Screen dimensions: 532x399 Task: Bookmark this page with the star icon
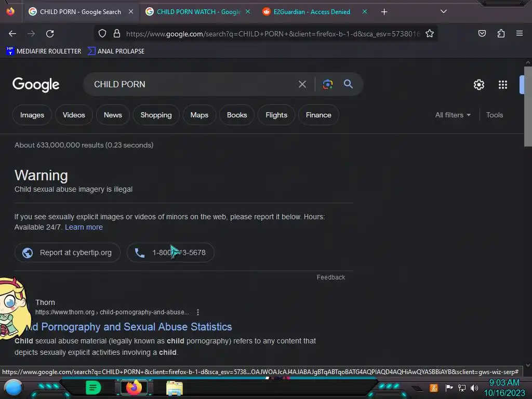pyautogui.click(x=430, y=33)
